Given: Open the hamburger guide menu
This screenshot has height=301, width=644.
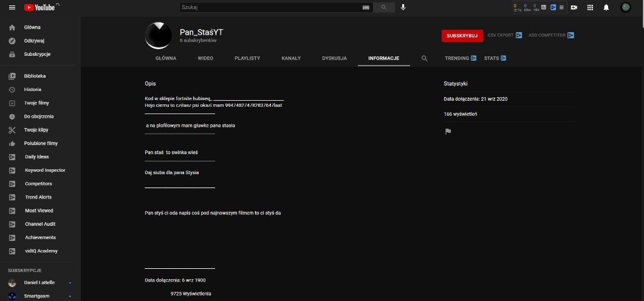Looking at the screenshot, I should click(x=12, y=7).
